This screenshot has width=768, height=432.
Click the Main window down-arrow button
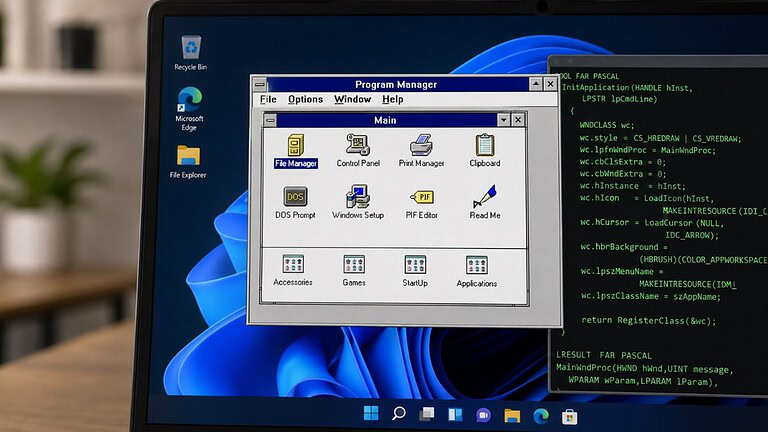pos(504,120)
